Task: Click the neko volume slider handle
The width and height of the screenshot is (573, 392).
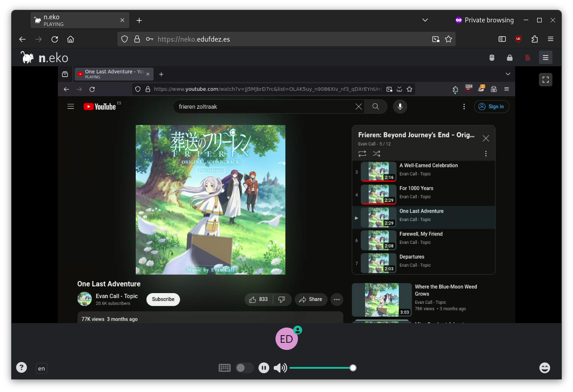Action: (353, 368)
